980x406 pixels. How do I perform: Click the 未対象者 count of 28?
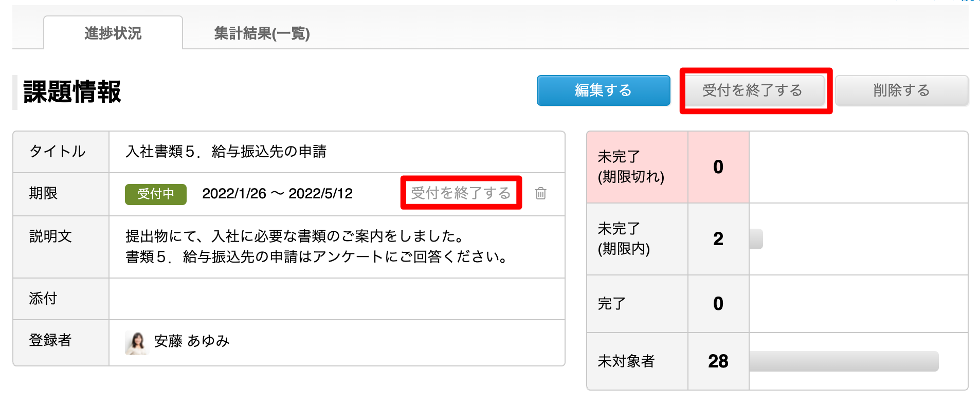click(718, 361)
